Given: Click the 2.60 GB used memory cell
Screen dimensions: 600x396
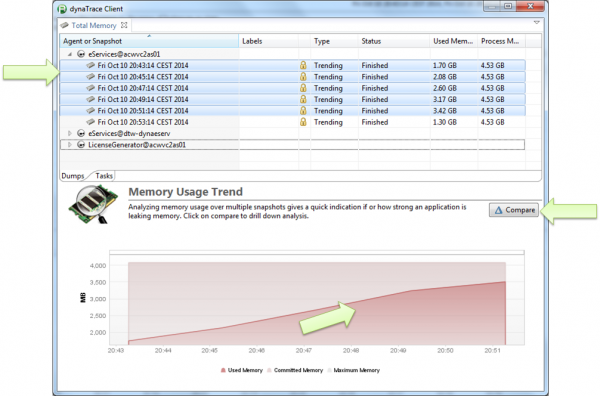Looking at the screenshot, I should click(x=445, y=88).
